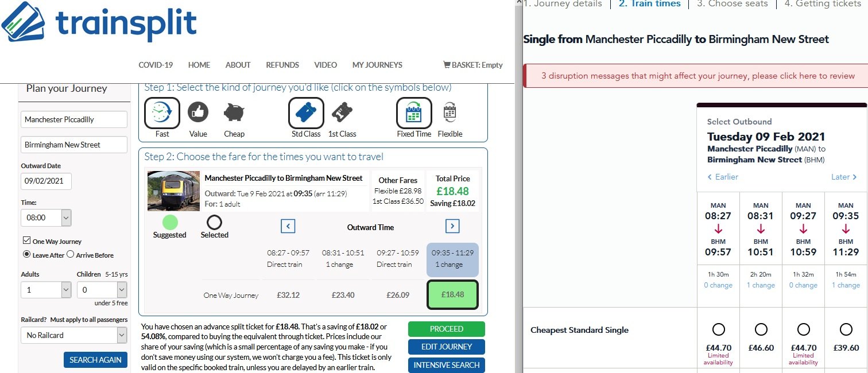The height and width of the screenshot is (373, 868).
Task: Click the origin field Manchester Piccadilly
Action: click(x=74, y=119)
